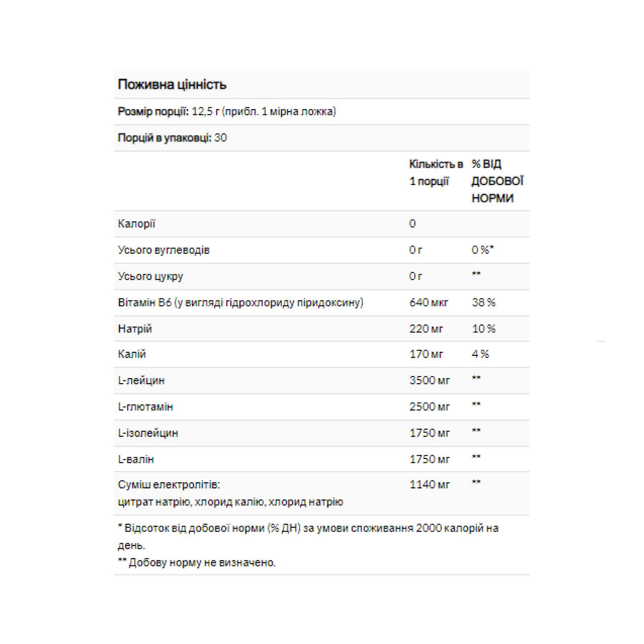The image size is (644, 644).
Task: Click the "Усього цукру" row label
Action: [x=150, y=276]
